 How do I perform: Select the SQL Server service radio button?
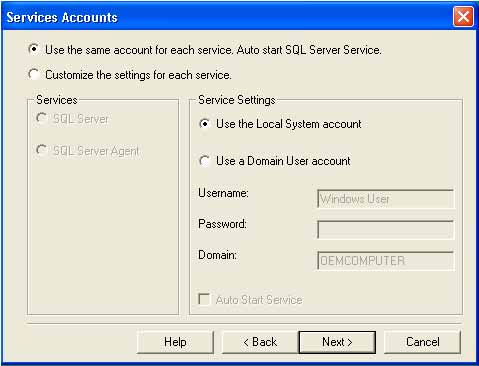(41, 118)
